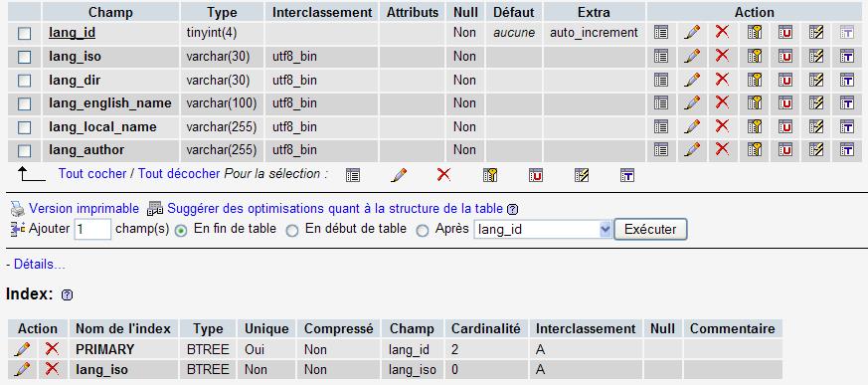Edit the PRIMARY index pencil icon
This screenshot has height=385, width=868.
[22, 349]
